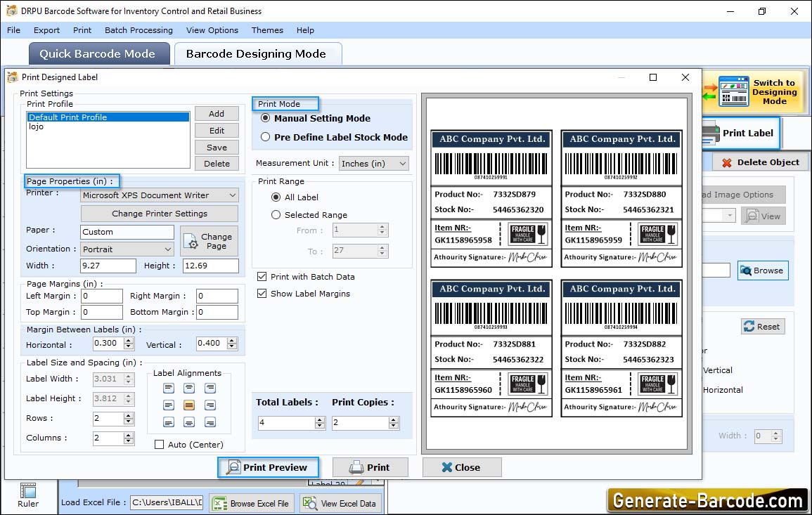Open the Themes menu
The width and height of the screenshot is (812, 515).
pos(267,30)
